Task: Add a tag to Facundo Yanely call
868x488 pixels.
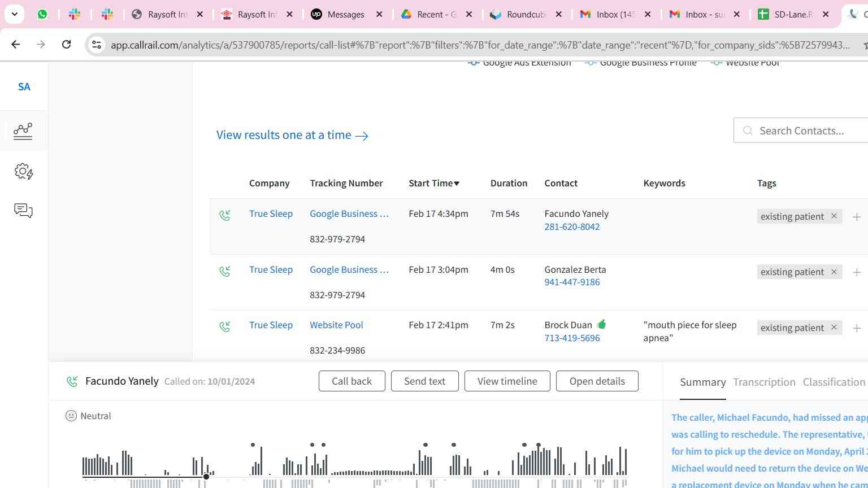Action: 857,216
